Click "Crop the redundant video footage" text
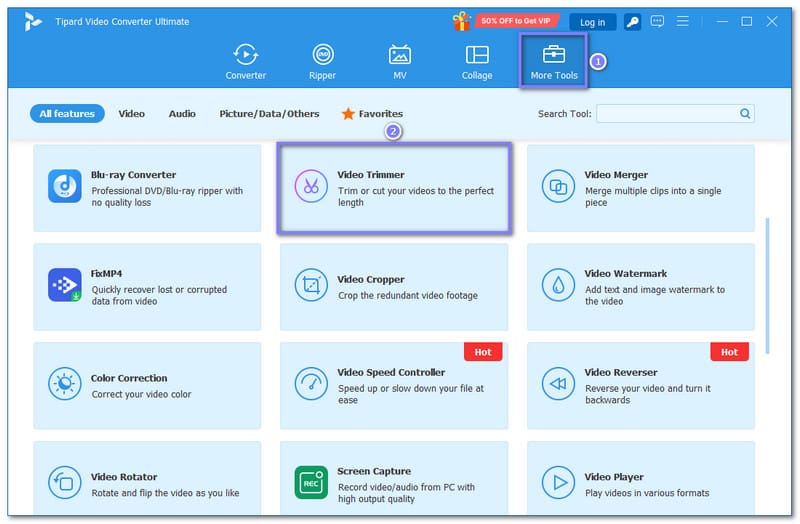The height and width of the screenshot is (524, 800). coord(408,295)
